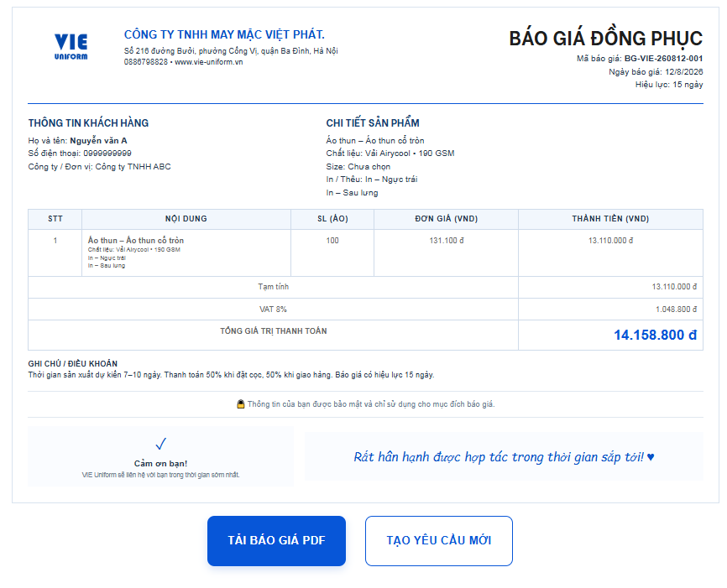Click the NỘI DUNG column header
The width and height of the screenshot is (727, 588).
point(186,219)
